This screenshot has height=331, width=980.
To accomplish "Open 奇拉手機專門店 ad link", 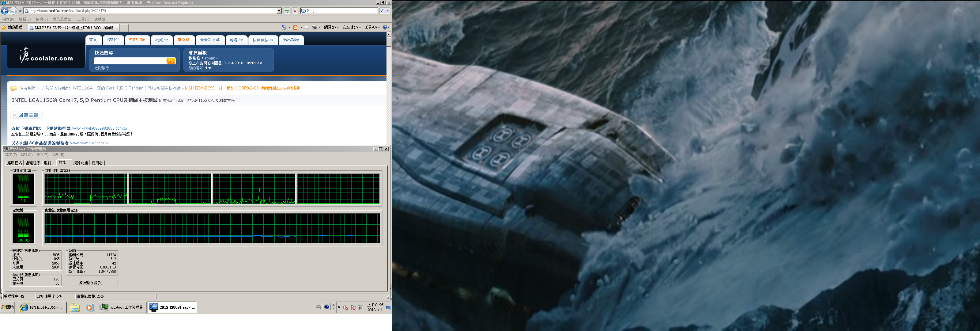I will (41, 129).
